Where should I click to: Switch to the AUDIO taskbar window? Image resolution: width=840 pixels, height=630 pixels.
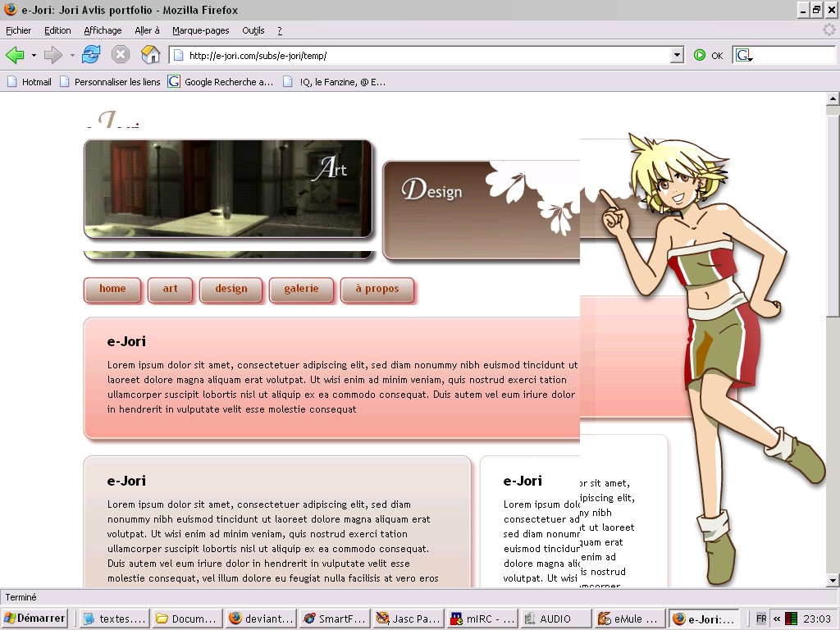pos(556,619)
